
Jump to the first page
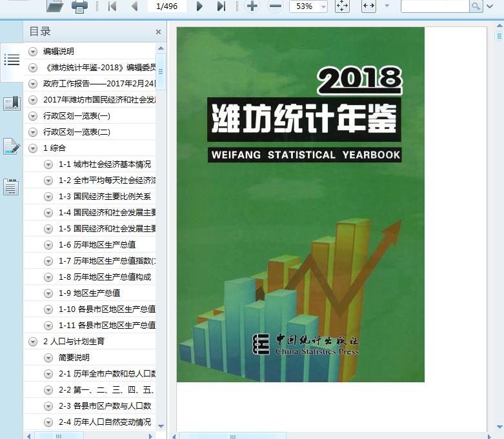click(112, 6)
